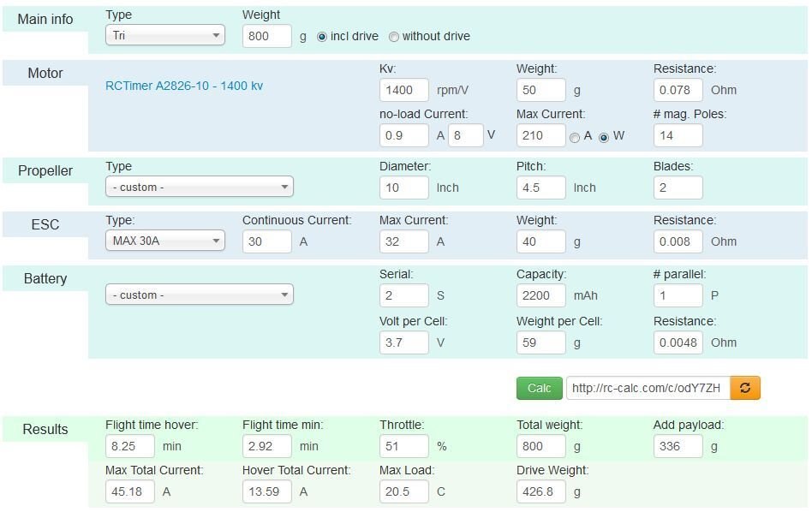
Task: Open the RCTimer A2826-10 motor link
Action: point(184,86)
